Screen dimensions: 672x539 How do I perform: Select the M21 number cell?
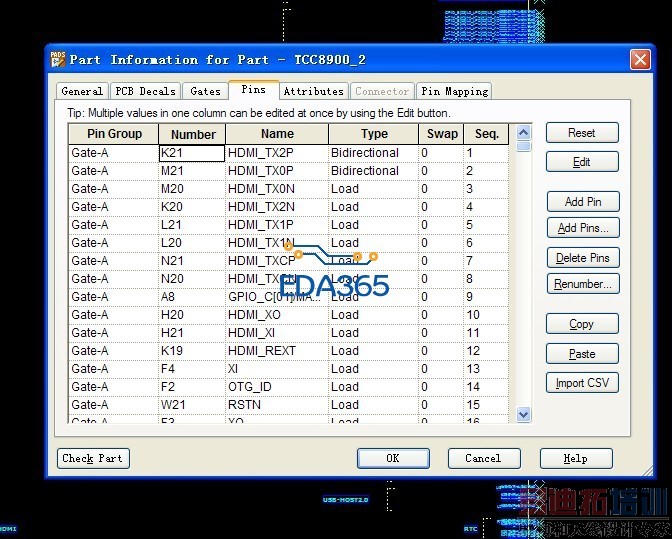point(192,171)
